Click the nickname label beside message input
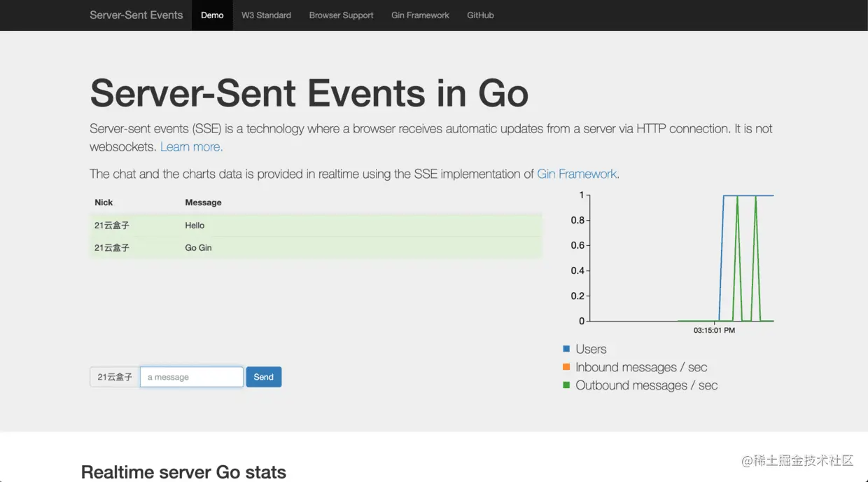This screenshot has height=482, width=868. pyautogui.click(x=115, y=377)
